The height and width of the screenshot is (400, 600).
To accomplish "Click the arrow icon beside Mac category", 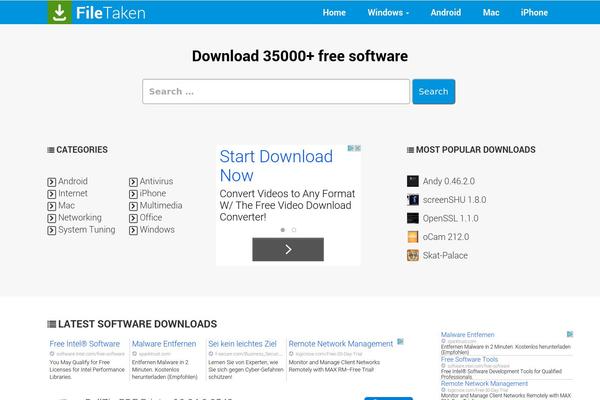I will tap(52, 206).
